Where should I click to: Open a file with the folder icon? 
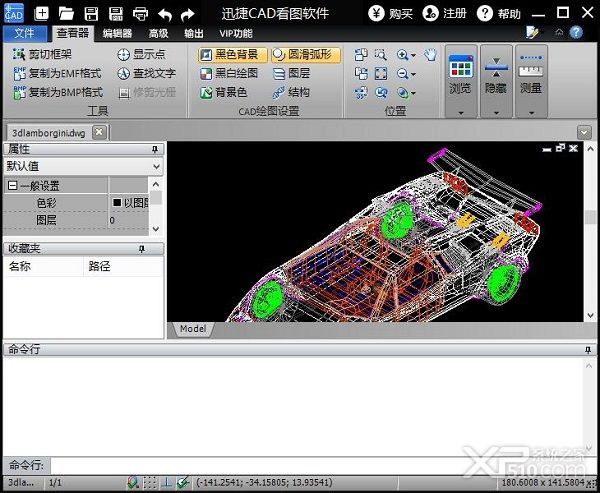point(66,14)
